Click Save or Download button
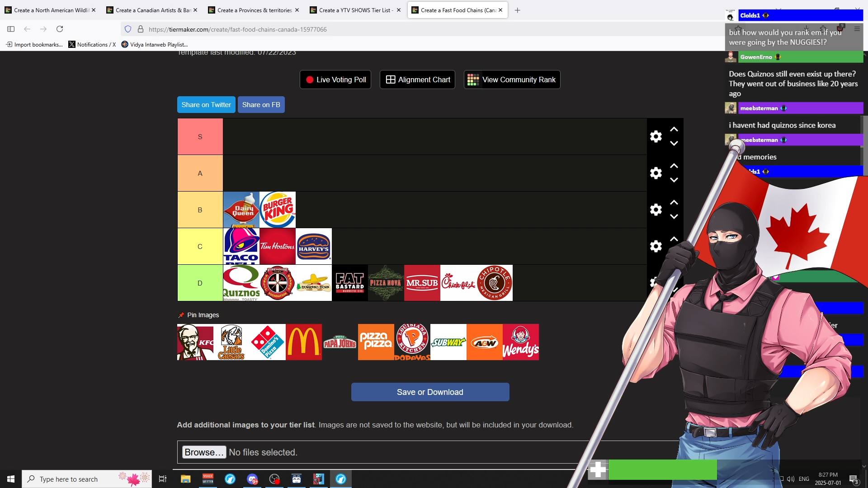Image resolution: width=868 pixels, height=488 pixels. click(x=430, y=392)
